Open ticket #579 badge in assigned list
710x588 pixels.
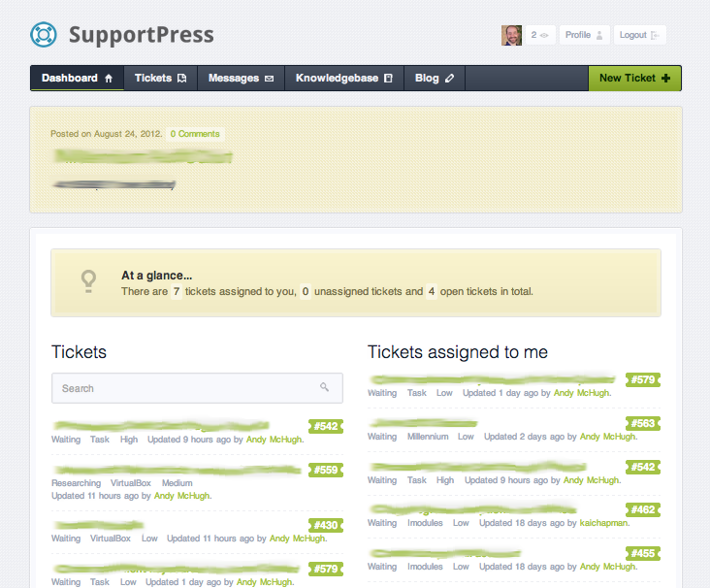point(643,379)
